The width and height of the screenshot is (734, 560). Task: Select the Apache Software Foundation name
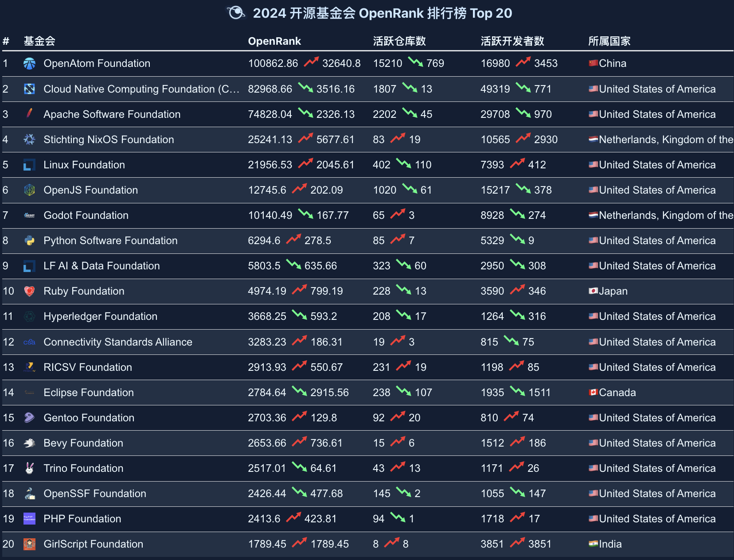pyautogui.click(x=112, y=114)
